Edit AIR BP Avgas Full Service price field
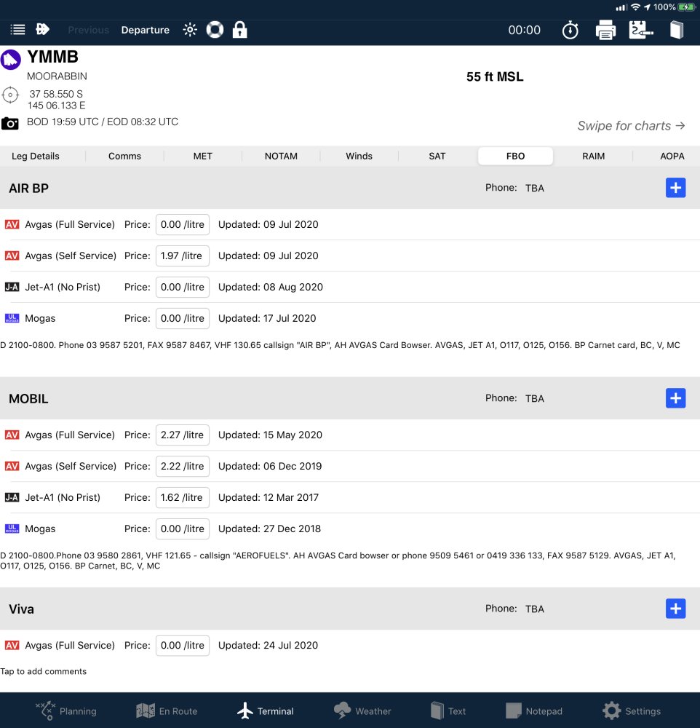This screenshot has width=700, height=728. click(x=183, y=225)
